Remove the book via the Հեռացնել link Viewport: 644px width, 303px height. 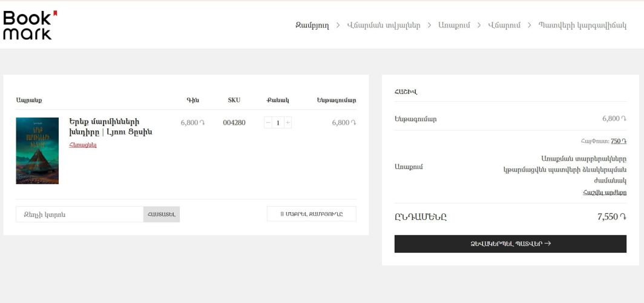click(83, 145)
